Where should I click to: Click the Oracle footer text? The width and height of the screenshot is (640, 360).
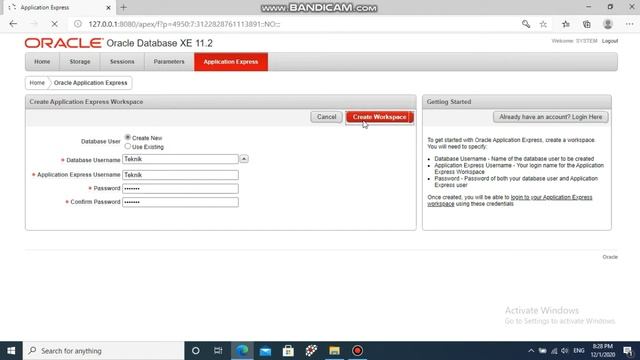click(x=610, y=257)
